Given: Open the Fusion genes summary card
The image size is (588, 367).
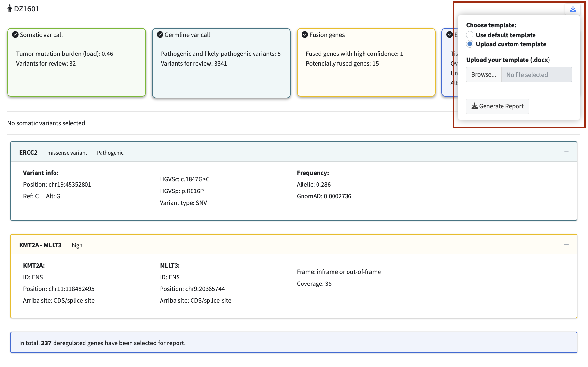Looking at the screenshot, I should point(366,62).
